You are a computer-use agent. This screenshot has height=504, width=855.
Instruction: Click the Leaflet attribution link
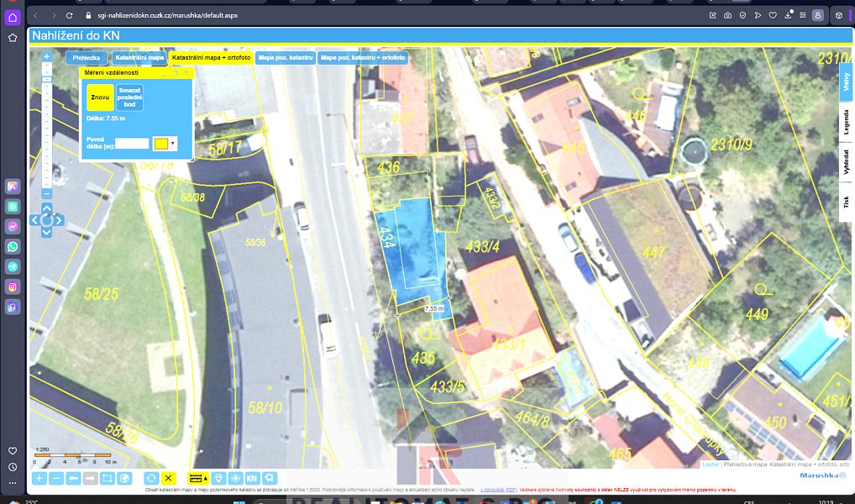(x=711, y=465)
